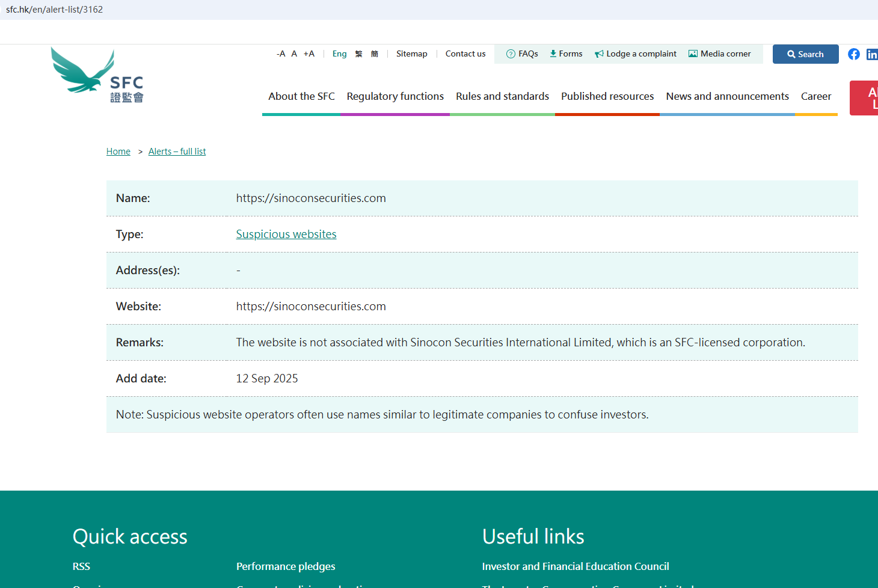Reset font size with the middle A
This screenshot has width=878, height=588.
coord(294,54)
